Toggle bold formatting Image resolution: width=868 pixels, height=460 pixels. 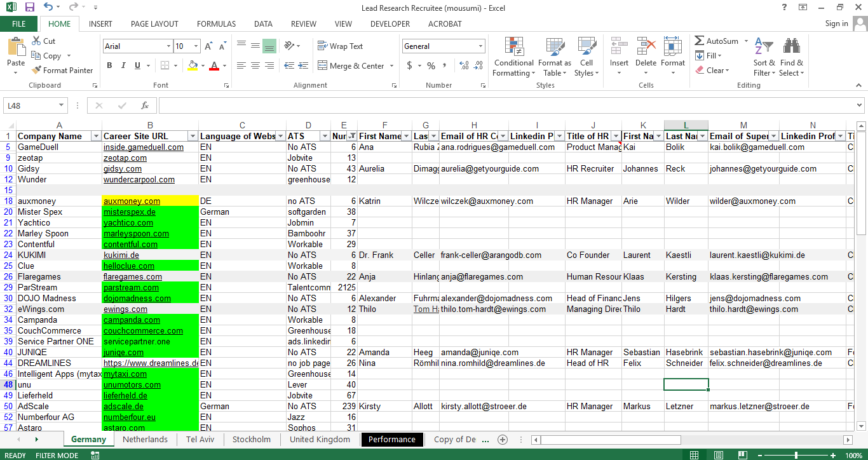pyautogui.click(x=109, y=65)
